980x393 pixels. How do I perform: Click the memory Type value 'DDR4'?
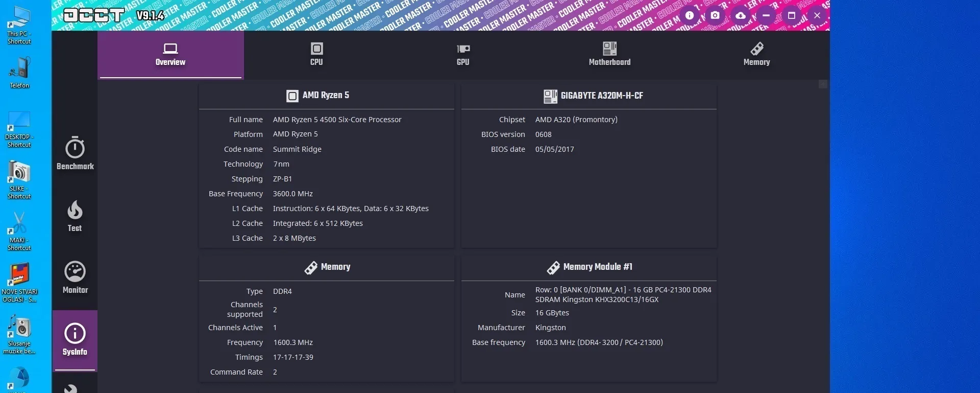tap(282, 291)
